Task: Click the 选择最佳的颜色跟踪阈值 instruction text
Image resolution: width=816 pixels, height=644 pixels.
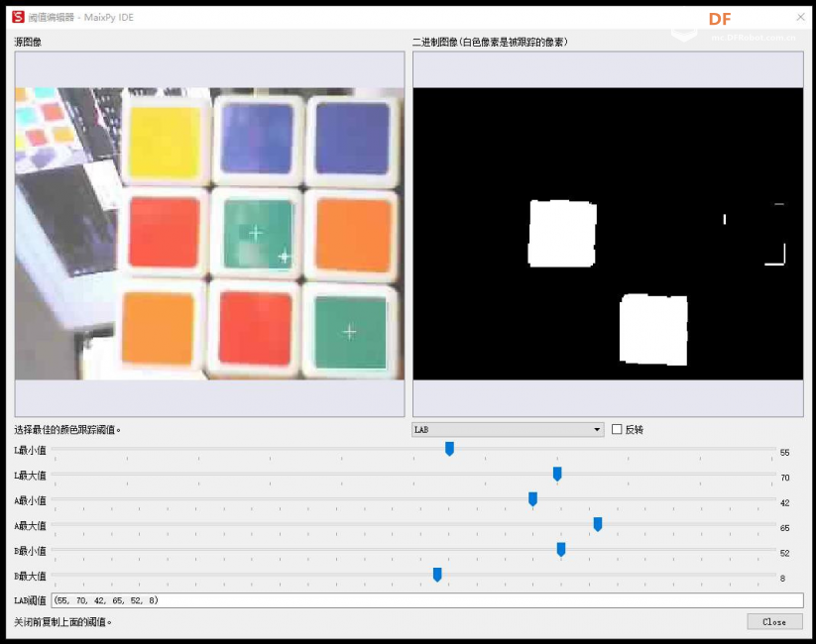Action: coord(67,430)
